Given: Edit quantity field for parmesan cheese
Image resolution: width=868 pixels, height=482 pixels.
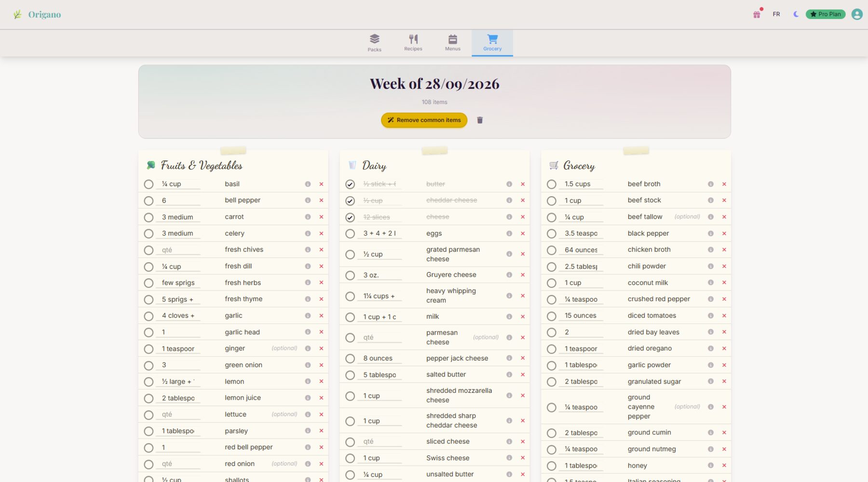Looking at the screenshot, I should click(x=380, y=338).
